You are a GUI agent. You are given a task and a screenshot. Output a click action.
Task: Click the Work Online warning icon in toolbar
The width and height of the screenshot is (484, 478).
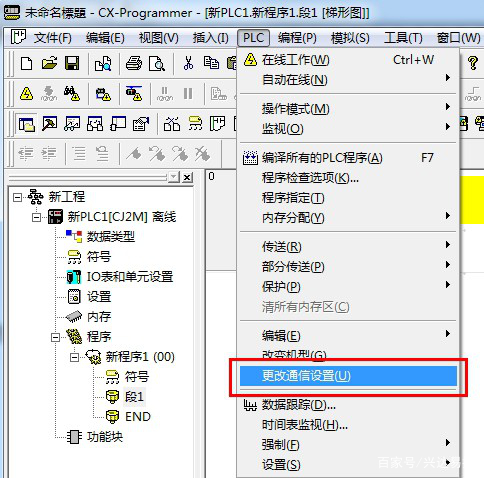[26, 94]
